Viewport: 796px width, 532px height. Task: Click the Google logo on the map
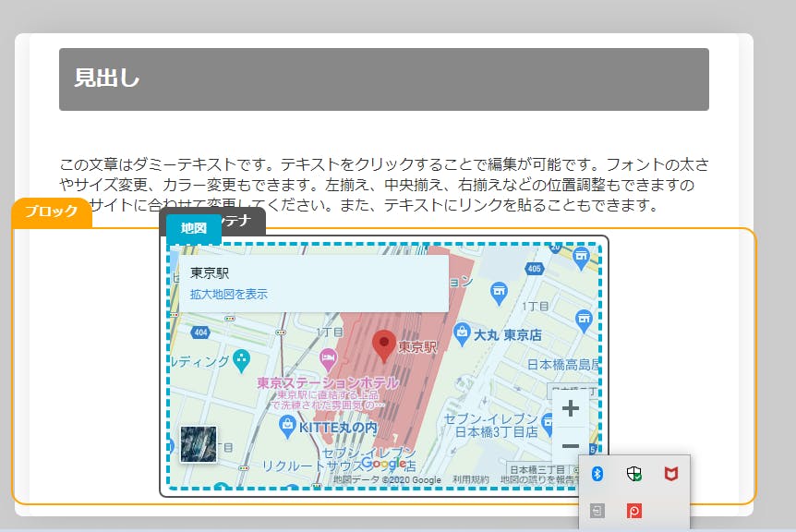pyautogui.click(x=383, y=464)
